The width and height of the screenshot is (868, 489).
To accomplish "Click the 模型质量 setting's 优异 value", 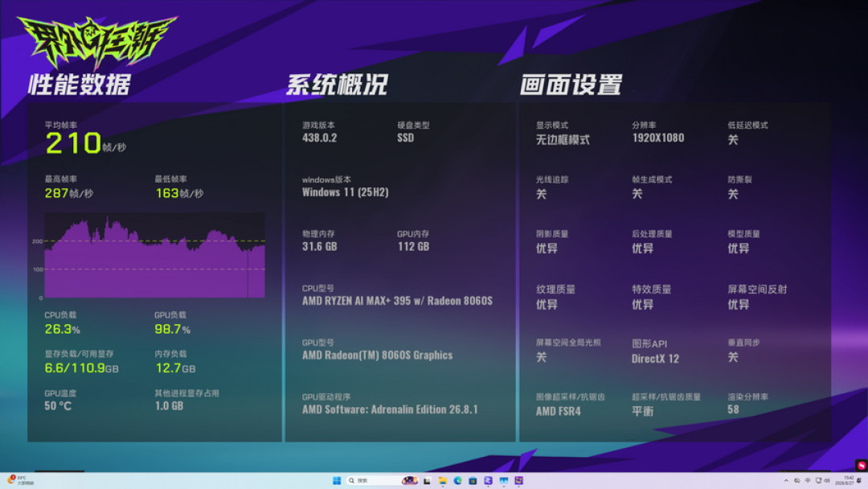I will (x=738, y=248).
